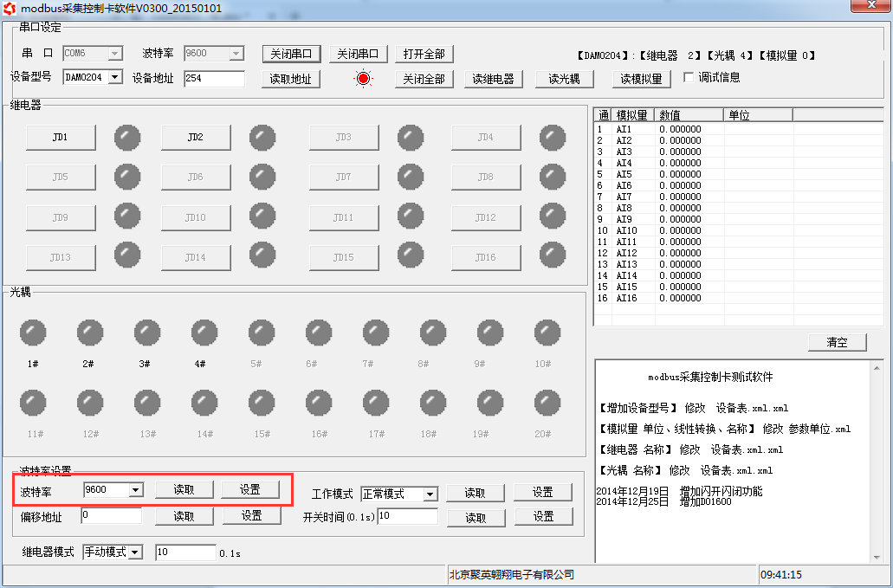Click the relay mode time field with 10
893x588 pixels.
coord(185,552)
